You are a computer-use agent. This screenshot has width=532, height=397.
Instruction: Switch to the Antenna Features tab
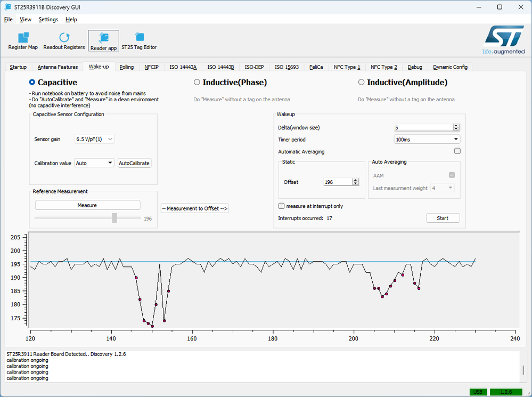[58, 67]
